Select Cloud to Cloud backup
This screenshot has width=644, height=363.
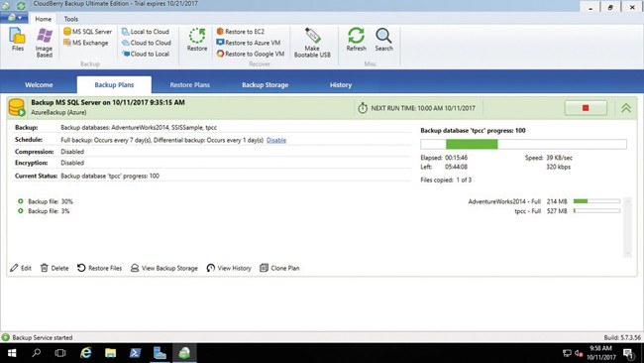[x=147, y=43]
